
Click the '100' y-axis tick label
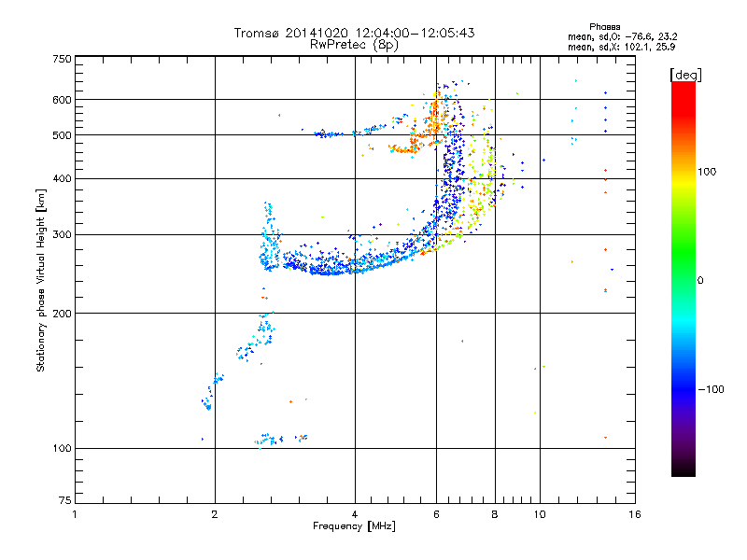click(62, 448)
